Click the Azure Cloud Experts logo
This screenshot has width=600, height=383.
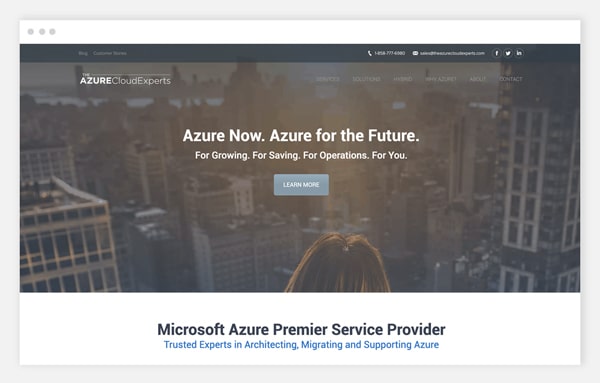[x=125, y=79]
